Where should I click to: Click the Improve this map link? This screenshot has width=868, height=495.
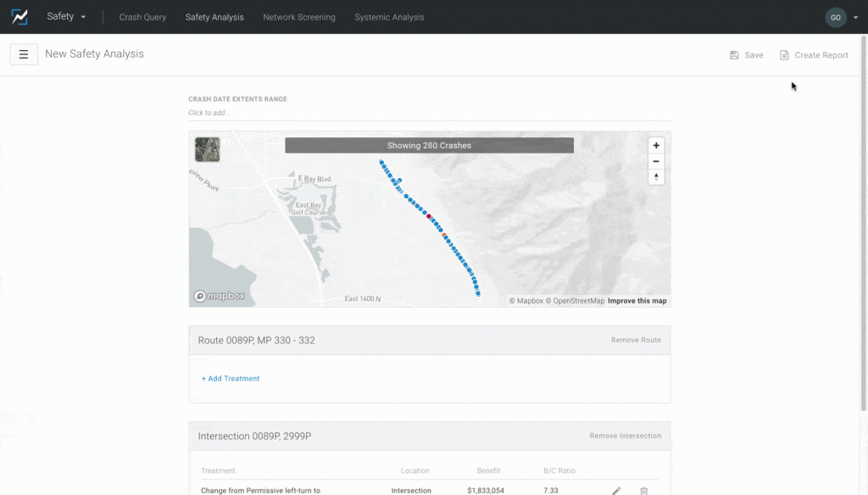pyautogui.click(x=637, y=301)
